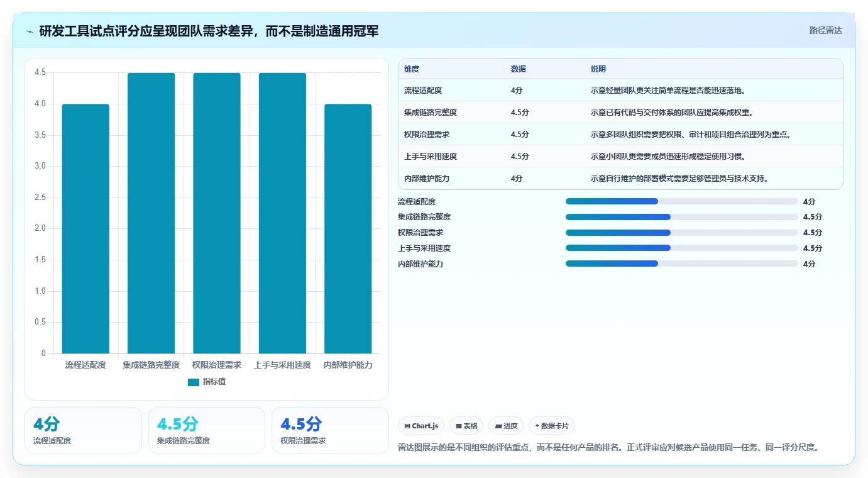The height and width of the screenshot is (478, 868).
Task: Click the 4.5 y-axis label
Action: tap(40, 72)
